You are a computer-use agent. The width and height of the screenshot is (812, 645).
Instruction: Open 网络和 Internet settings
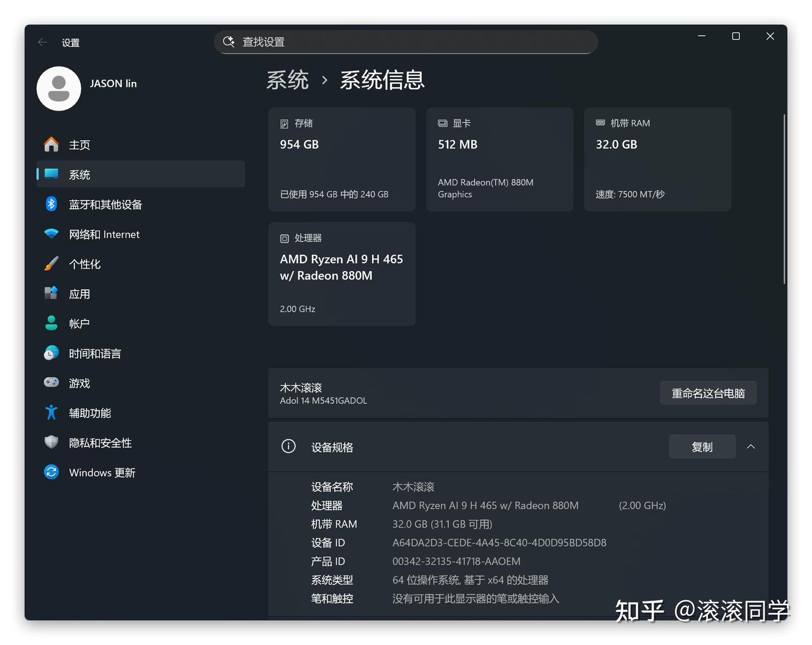point(141,234)
